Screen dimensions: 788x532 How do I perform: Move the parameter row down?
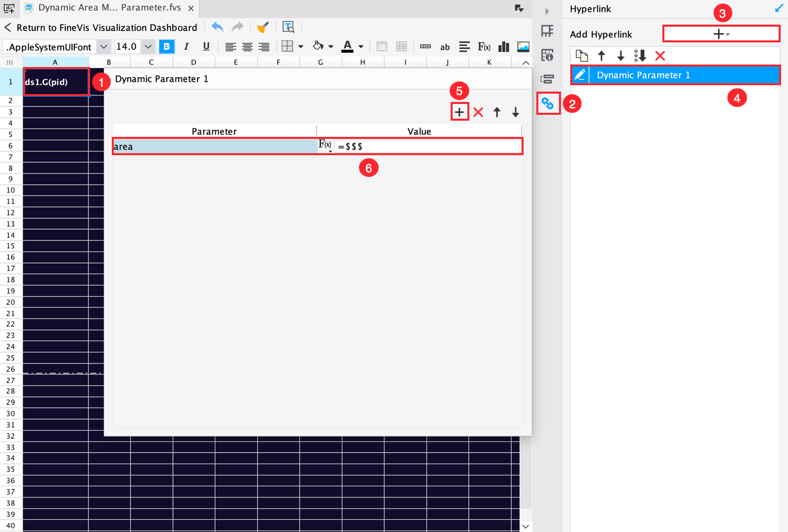point(516,112)
